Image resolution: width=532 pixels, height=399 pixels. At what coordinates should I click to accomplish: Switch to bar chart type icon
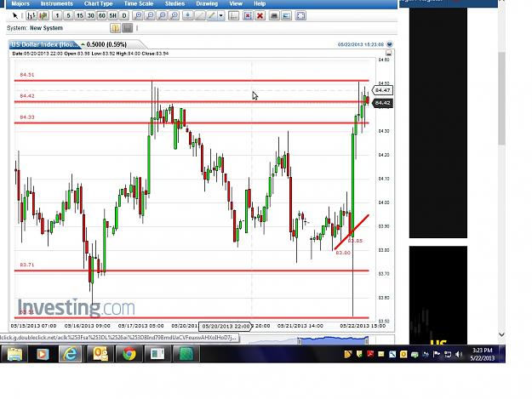click(31, 15)
